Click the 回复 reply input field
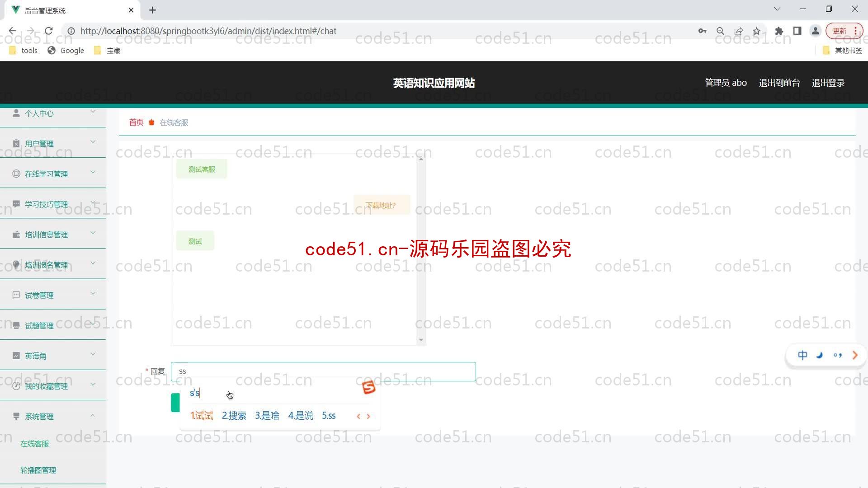 pyautogui.click(x=323, y=371)
